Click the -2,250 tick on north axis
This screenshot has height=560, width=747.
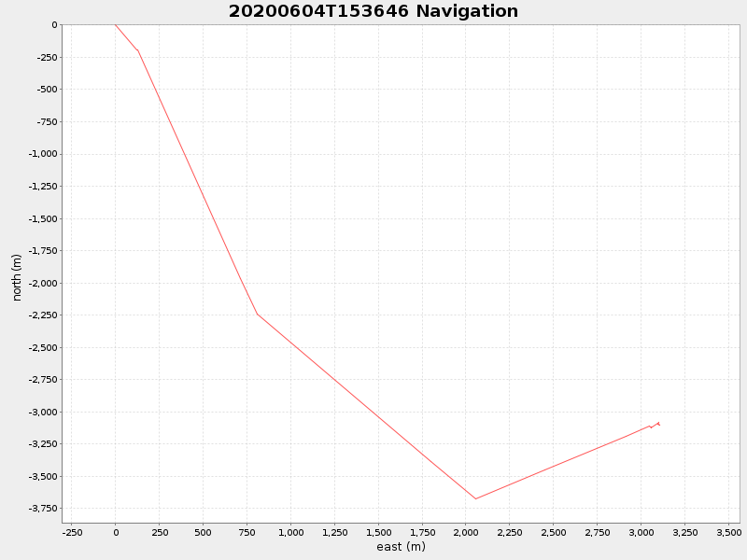(43, 315)
